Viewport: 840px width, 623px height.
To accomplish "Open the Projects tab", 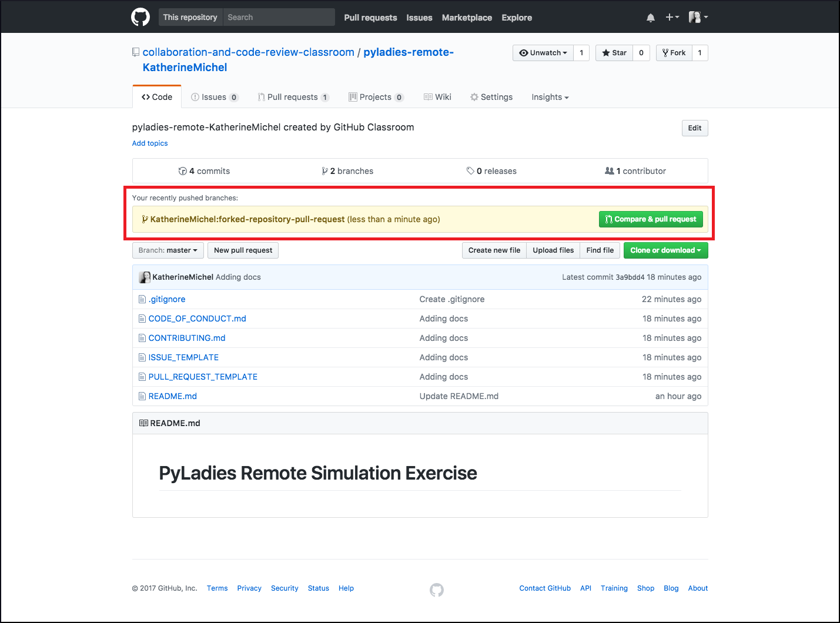I will (x=376, y=97).
